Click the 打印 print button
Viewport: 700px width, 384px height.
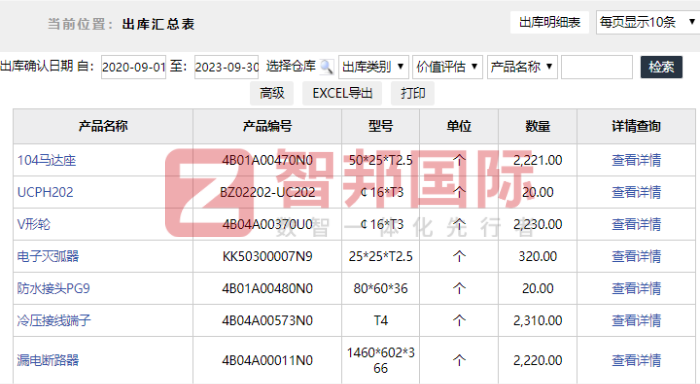coord(413,93)
